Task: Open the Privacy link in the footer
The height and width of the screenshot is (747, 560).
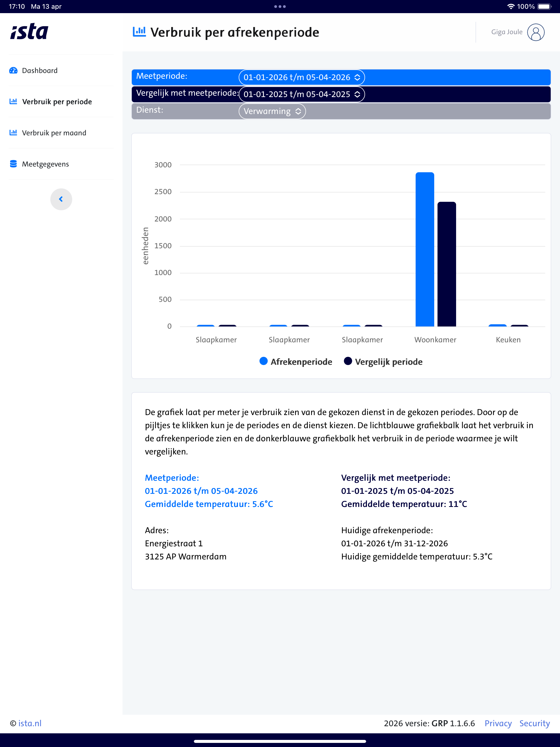Action: point(498,723)
